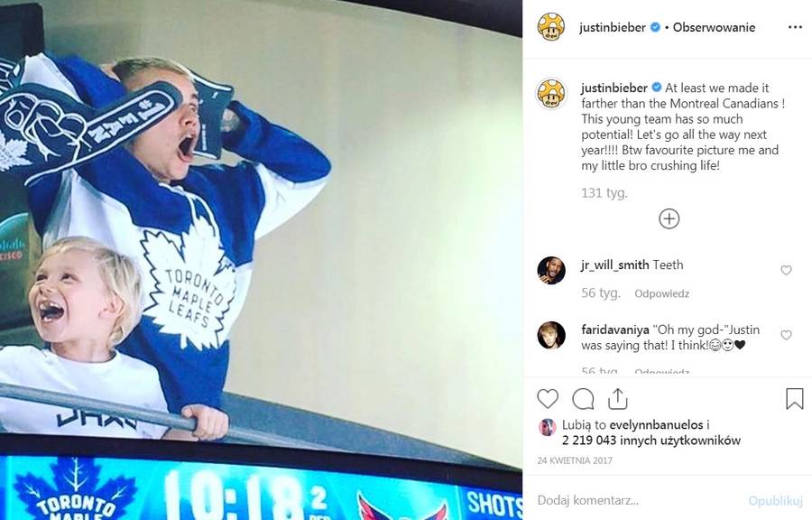The width and height of the screenshot is (812, 520).
Task: Open jr_will_smith username link
Action: click(614, 265)
